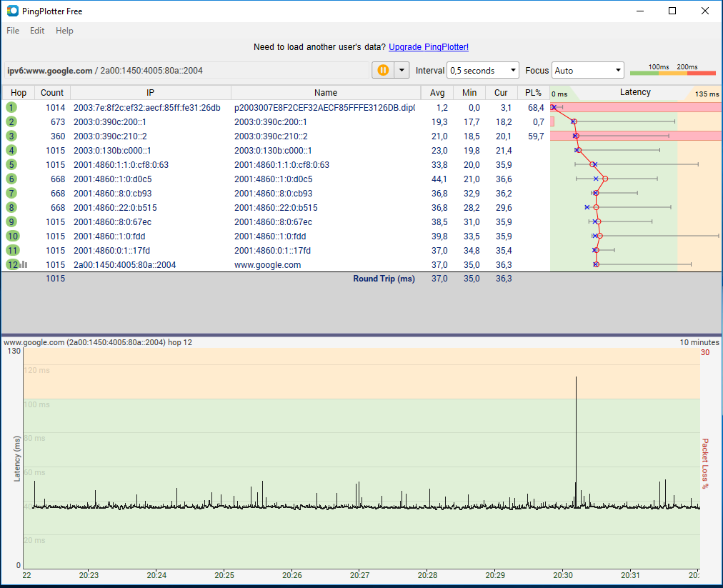Image resolution: width=723 pixels, height=588 pixels.
Task: Open the File menu
Action: coord(13,31)
